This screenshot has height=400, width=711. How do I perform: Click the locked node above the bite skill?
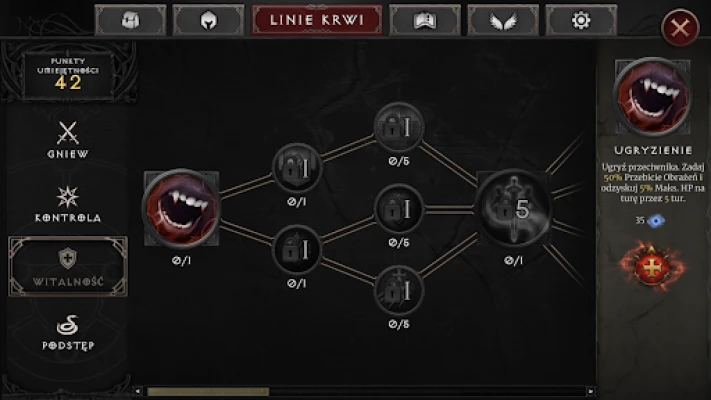(x=297, y=167)
